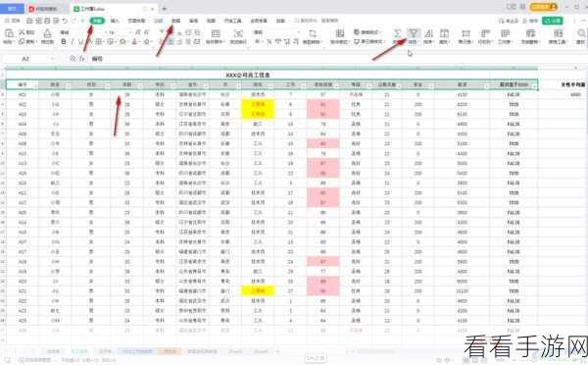Add a new sheet with the plus button
The height and width of the screenshot is (365, 588).
click(x=278, y=351)
